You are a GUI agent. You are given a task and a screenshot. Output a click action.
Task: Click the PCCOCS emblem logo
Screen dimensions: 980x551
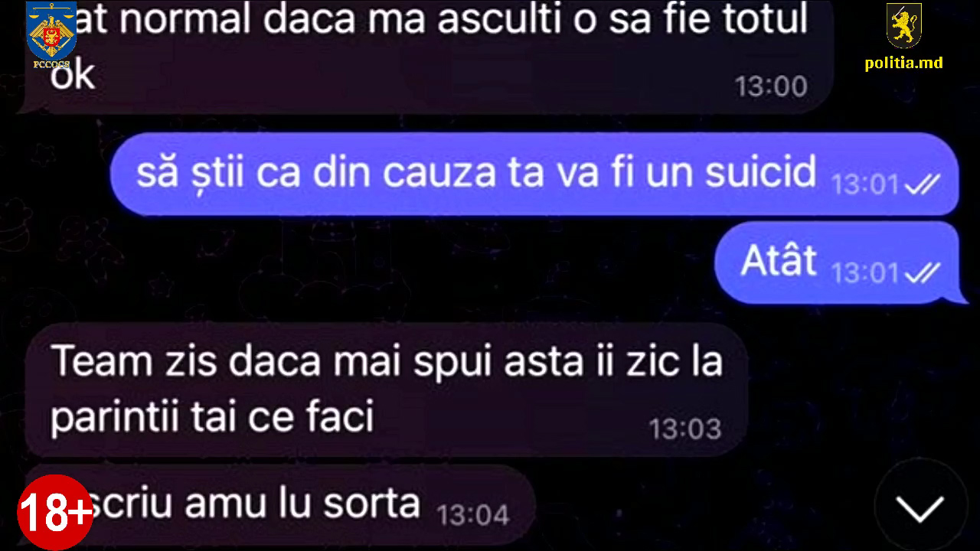(x=51, y=34)
